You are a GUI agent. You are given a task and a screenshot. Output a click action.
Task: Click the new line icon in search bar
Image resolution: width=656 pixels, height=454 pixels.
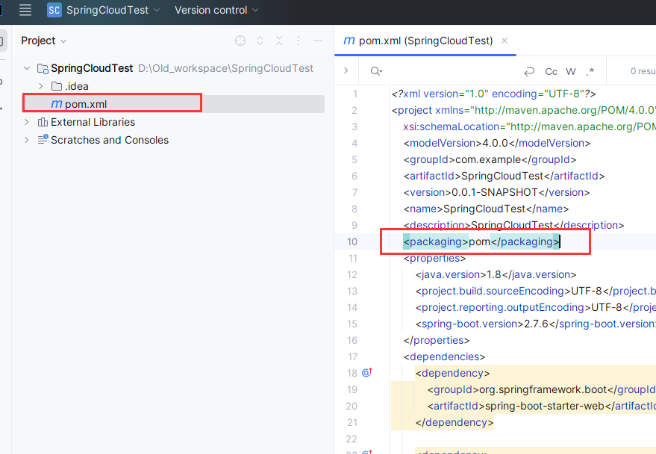pyautogui.click(x=529, y=71)
